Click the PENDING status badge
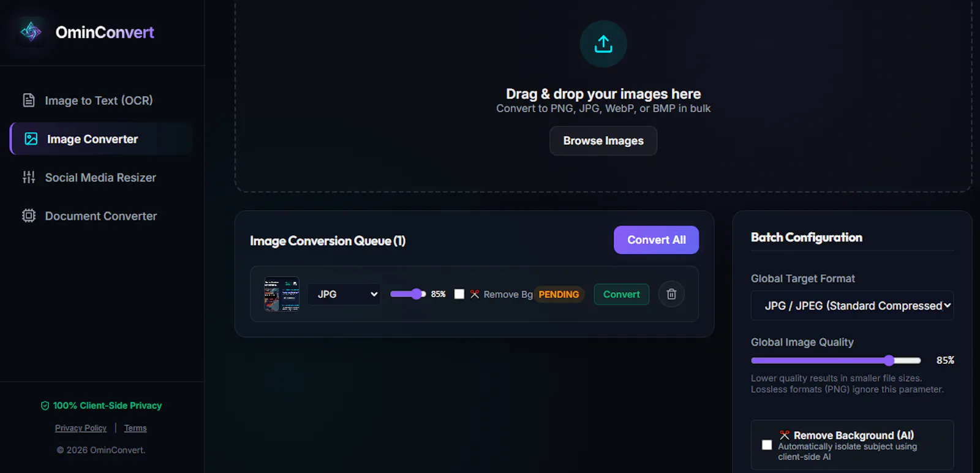This screenshot has height=473, width=980. (x=559, y=295)
